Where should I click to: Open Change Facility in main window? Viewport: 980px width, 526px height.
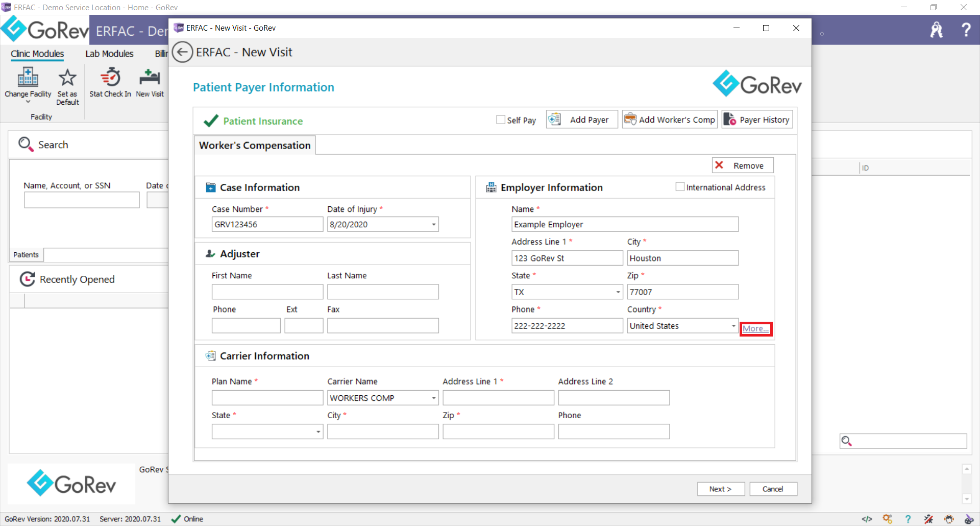click(x=28, y=84)
